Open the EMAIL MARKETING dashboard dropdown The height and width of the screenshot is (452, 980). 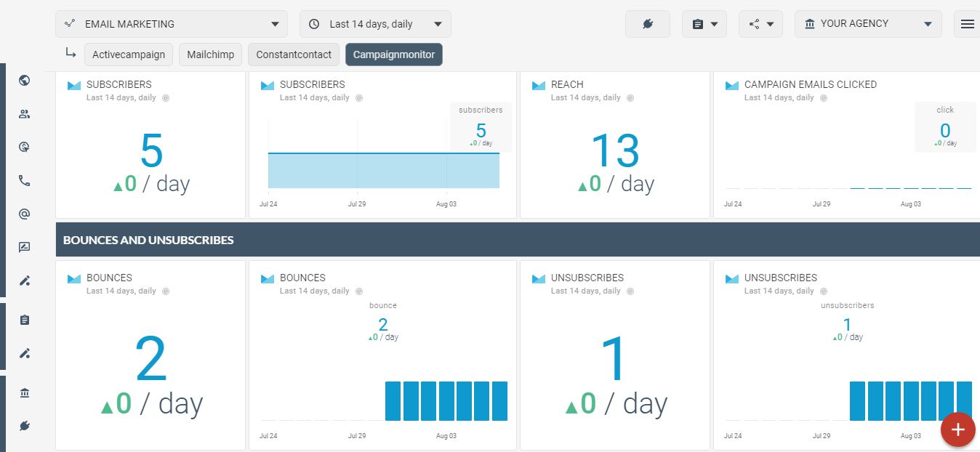point(172,24)
